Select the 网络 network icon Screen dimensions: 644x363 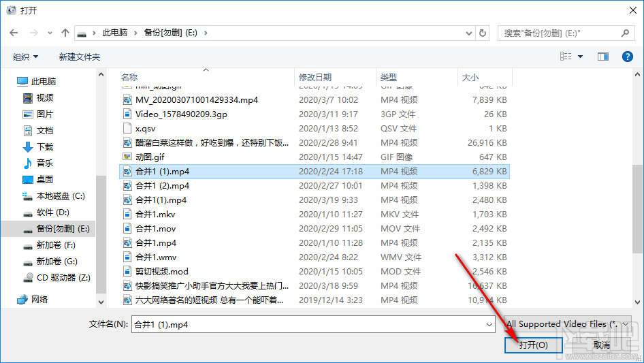(22, 300)
